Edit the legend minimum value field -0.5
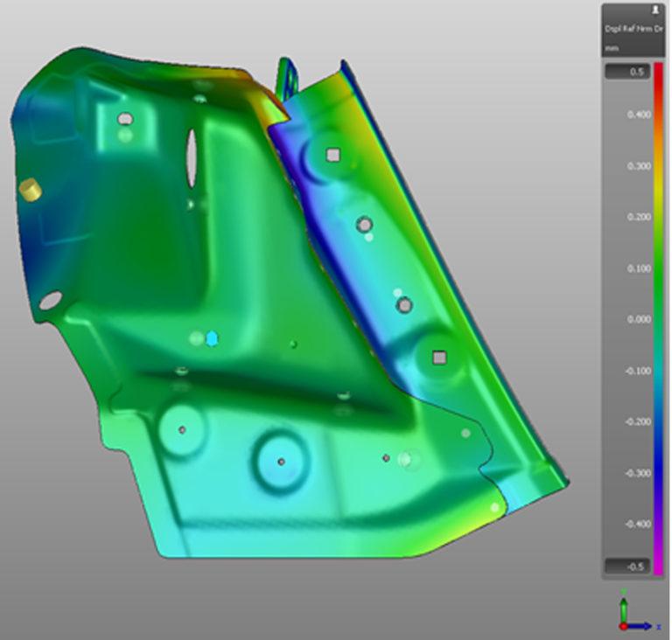 [x=628, y=566]
